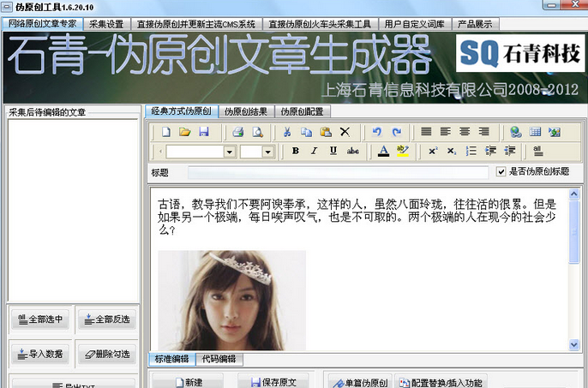588x388 pixels.
Task: Click the 新建 button
Action: [x=189, y=382]
